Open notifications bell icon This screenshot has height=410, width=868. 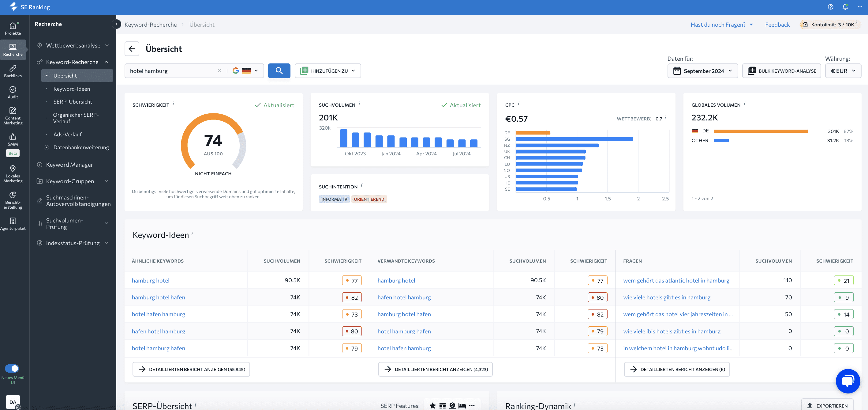tap(845, 7)
